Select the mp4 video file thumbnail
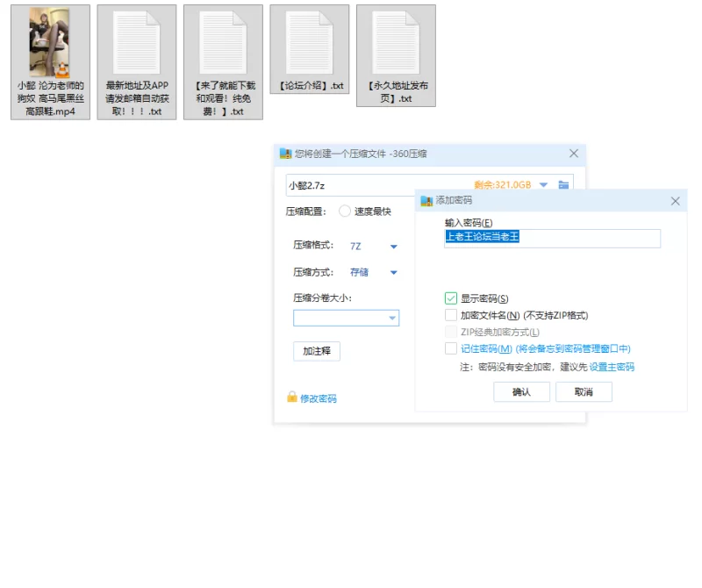 tap(50, 42)
